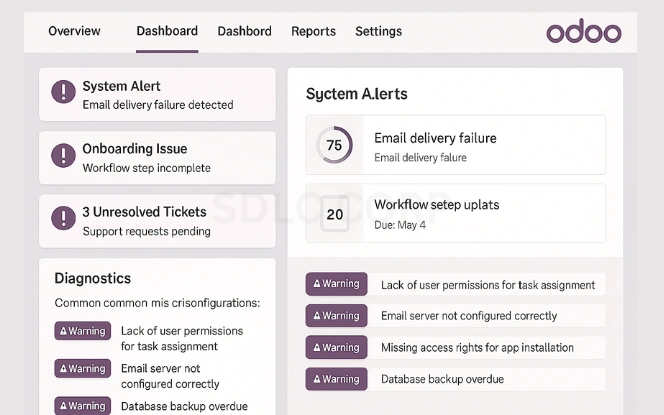The width and height of the screenshot is (664, 415).
Task: Click the Diagnostics heading
Action: click(93, 278)
